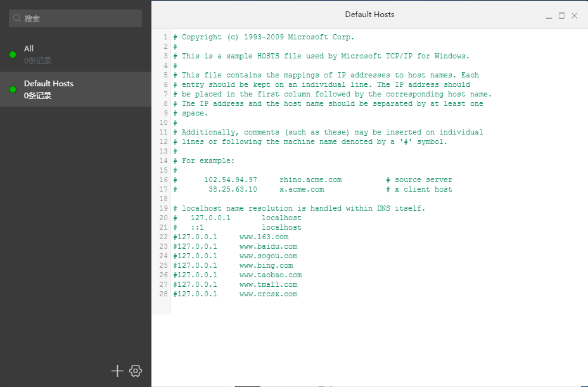Image resolution: width=588 pixels, height=387 pixels.
Task: Close the hosts editor window
Action: pyautogui.click(x=575, y=15)
